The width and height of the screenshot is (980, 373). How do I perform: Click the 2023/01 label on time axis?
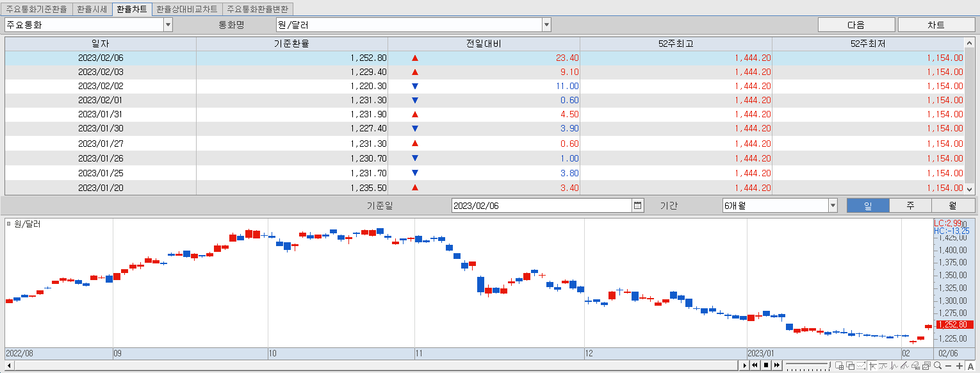click(x=762, y=353)
